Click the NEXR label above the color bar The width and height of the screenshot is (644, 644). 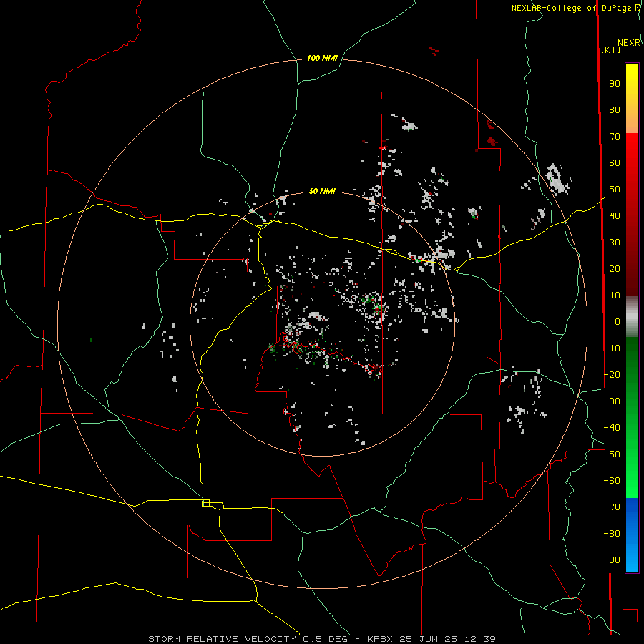pos(628,43)
